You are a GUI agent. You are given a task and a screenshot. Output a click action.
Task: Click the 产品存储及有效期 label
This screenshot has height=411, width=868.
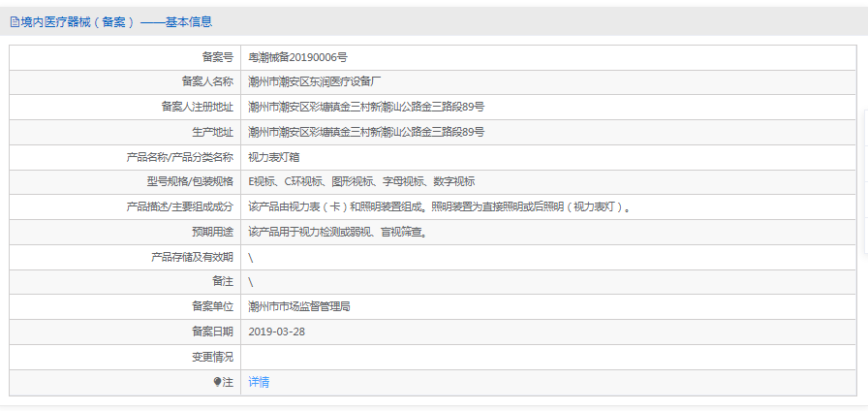click(x=192, y=257)
